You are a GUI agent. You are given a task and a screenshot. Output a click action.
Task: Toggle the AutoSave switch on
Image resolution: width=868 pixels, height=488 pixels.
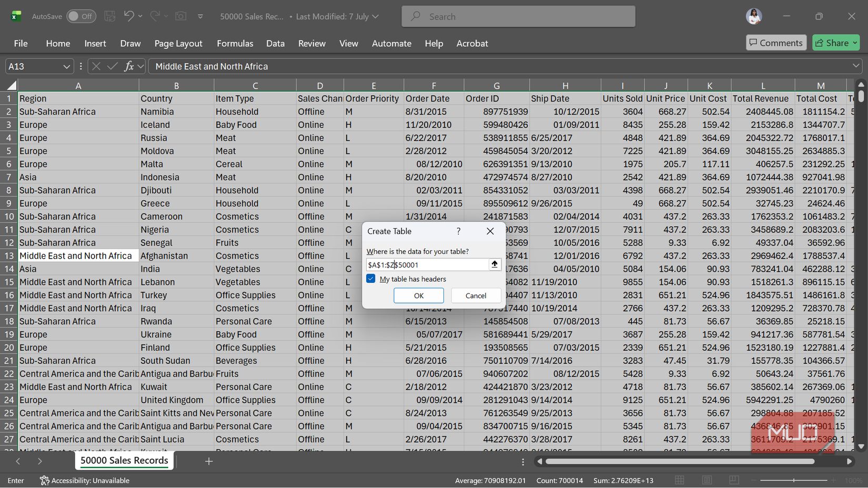81,16
